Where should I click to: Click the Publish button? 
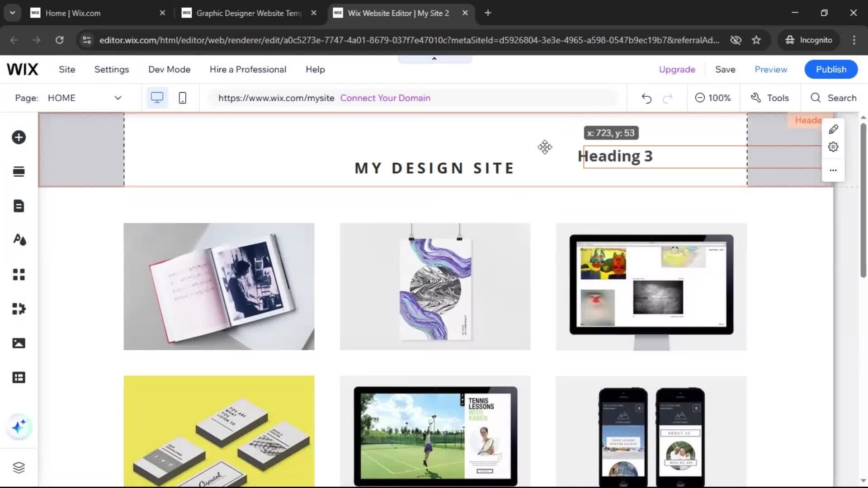click(831, 70)
